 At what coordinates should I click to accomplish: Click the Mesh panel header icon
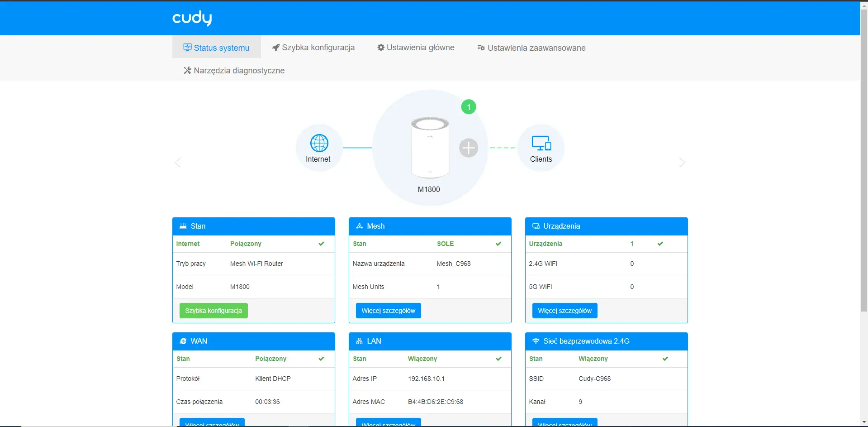(360, 226)
